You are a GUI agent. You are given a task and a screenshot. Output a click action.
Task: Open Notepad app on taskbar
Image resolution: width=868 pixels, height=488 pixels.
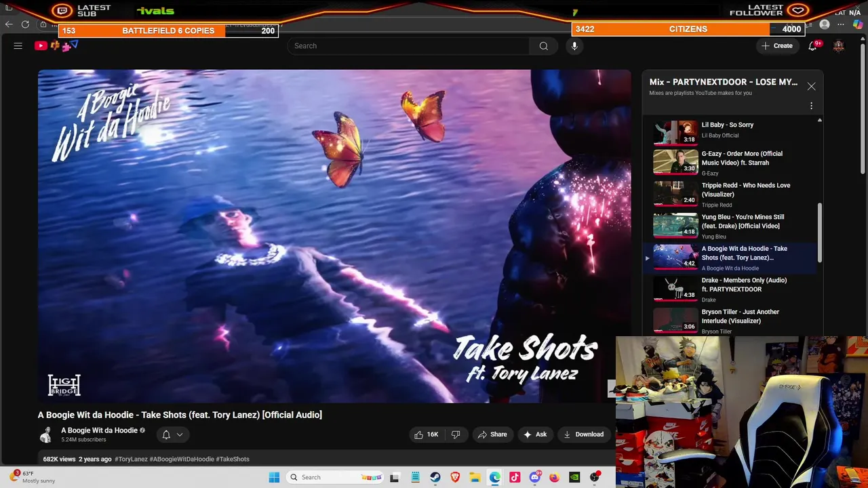coord(415,477)
